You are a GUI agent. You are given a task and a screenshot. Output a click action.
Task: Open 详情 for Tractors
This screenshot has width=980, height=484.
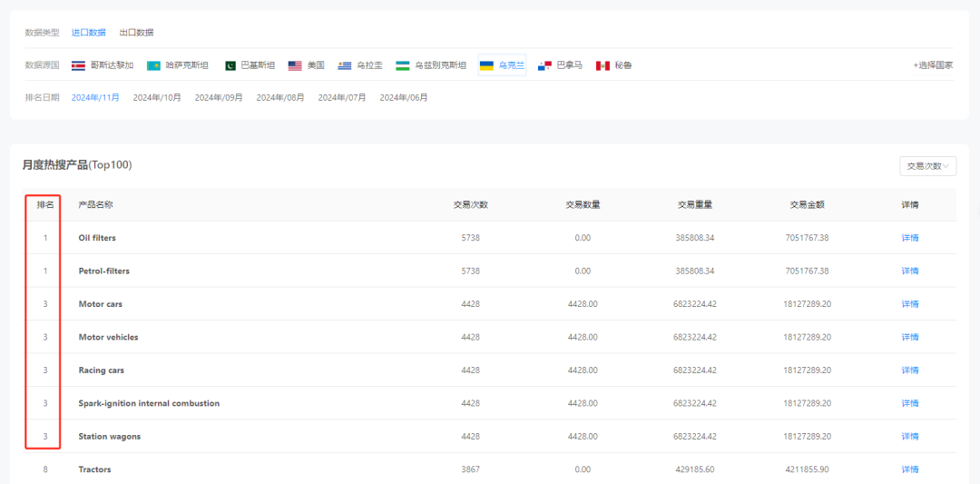[910, 469]
